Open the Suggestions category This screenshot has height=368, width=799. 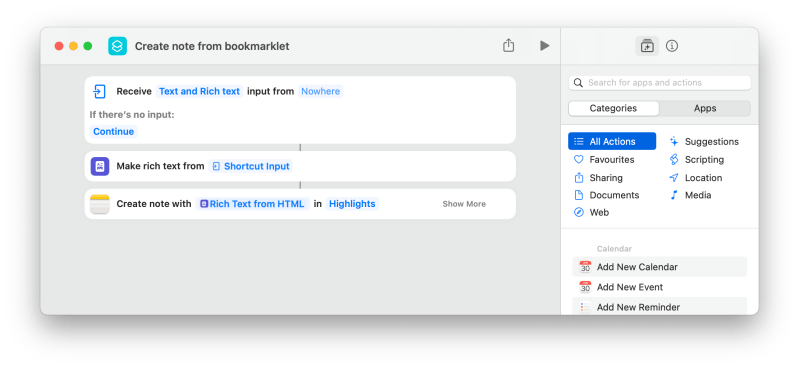[x=711, y=141]
